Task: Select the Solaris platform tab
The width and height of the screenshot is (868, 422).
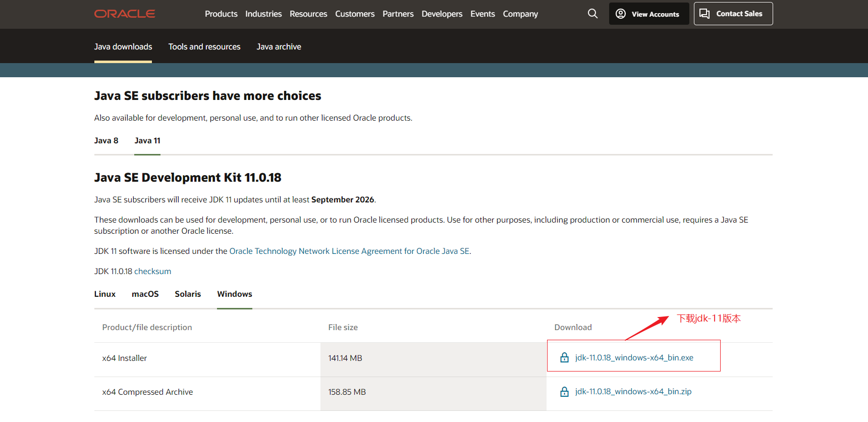Action: (x=188, y=294)
